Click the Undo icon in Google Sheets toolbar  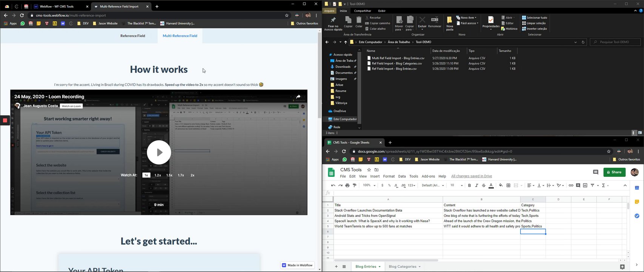(333, 185)
